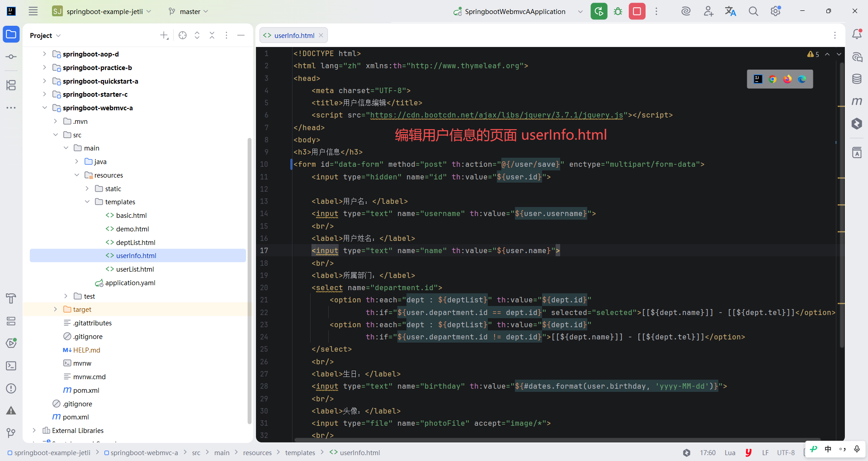Viewport: 868px width, 461px height.
Task: Open the Maven tool window
Action: [x=857, y=101]
